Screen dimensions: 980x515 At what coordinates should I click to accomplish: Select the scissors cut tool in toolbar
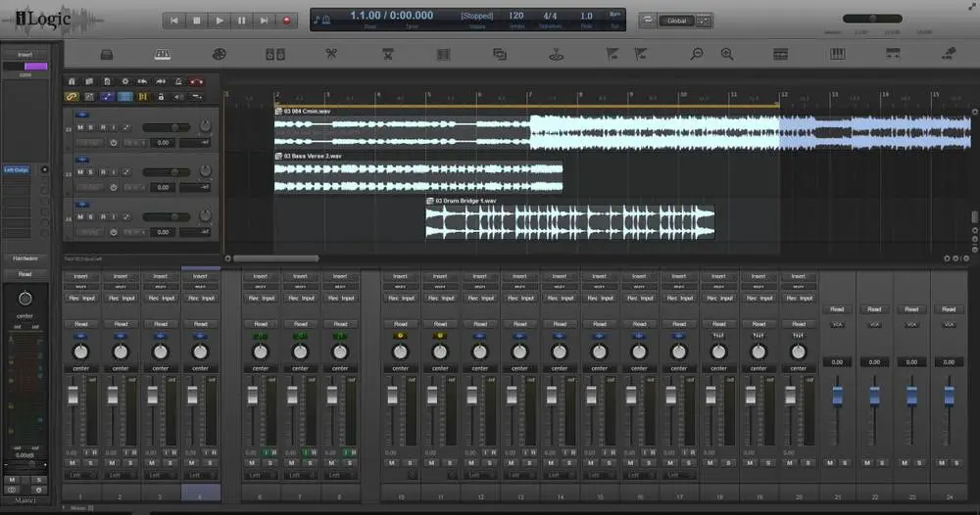tap(331, 54)
